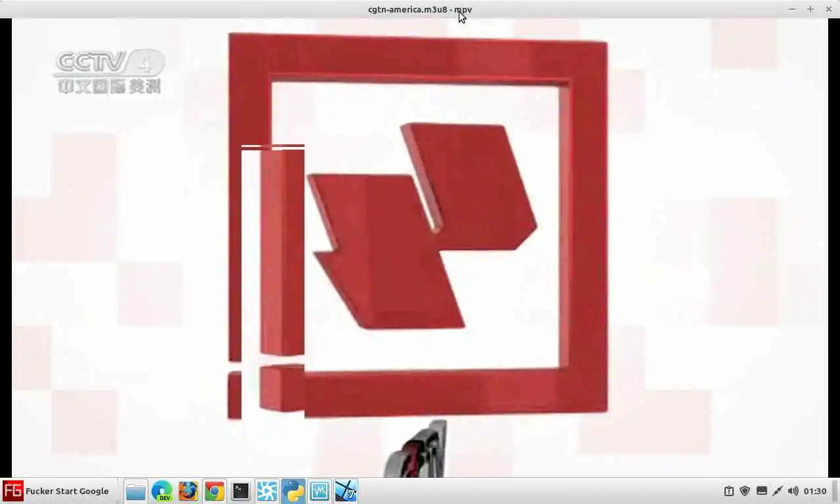This screenshot has height=504, width=840.
Task: Click the mpv video playback area
Action: point(420,248)
